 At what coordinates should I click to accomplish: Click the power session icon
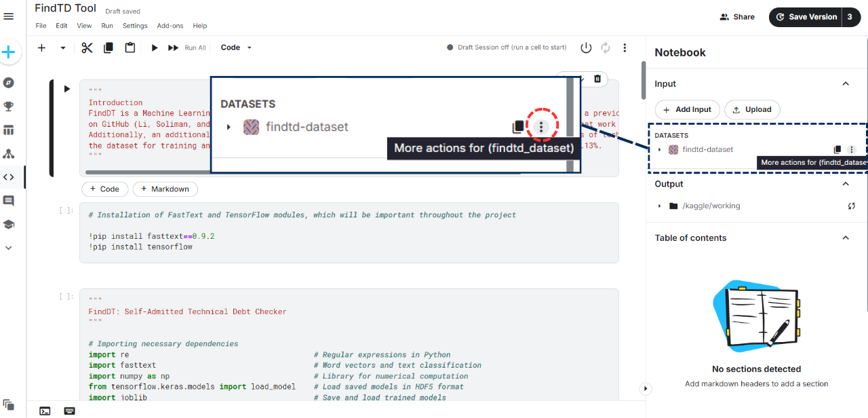(586, 47)
